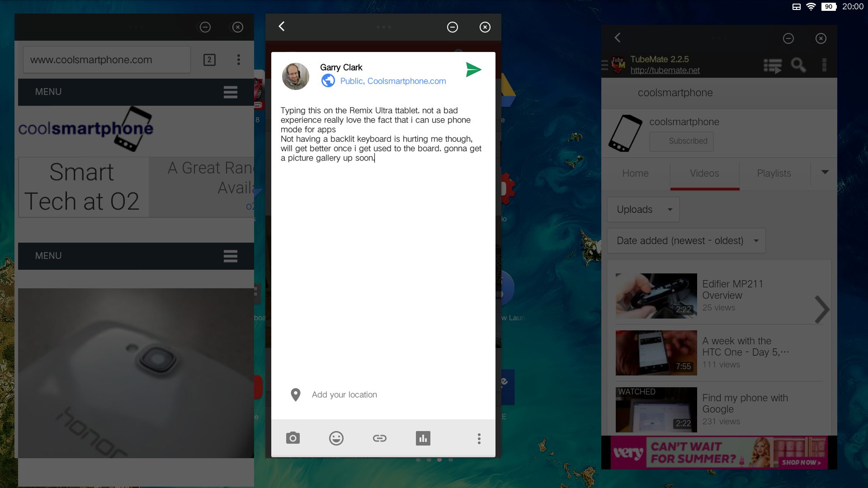The image size is (868, 488).
Task: Open second MENU hamburger icon lower down
Action: click(231, 256)
